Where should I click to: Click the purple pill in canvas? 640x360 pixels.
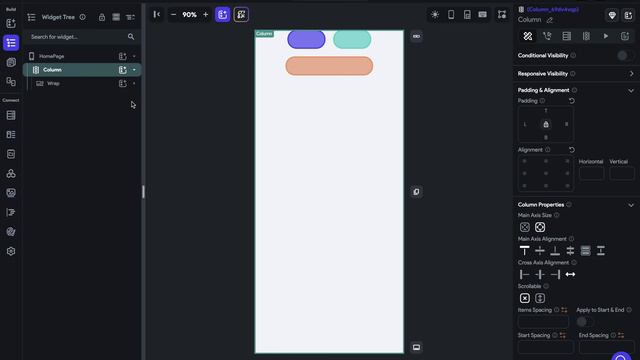(307, 40)
